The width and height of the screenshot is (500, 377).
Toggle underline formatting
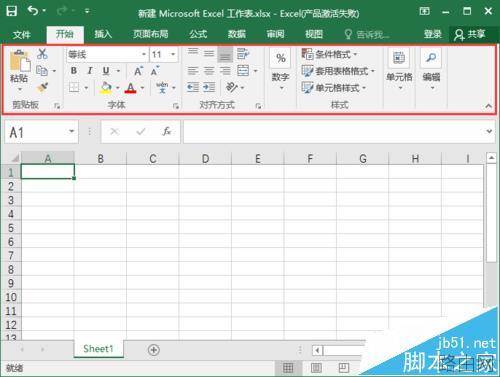(106, 71)
